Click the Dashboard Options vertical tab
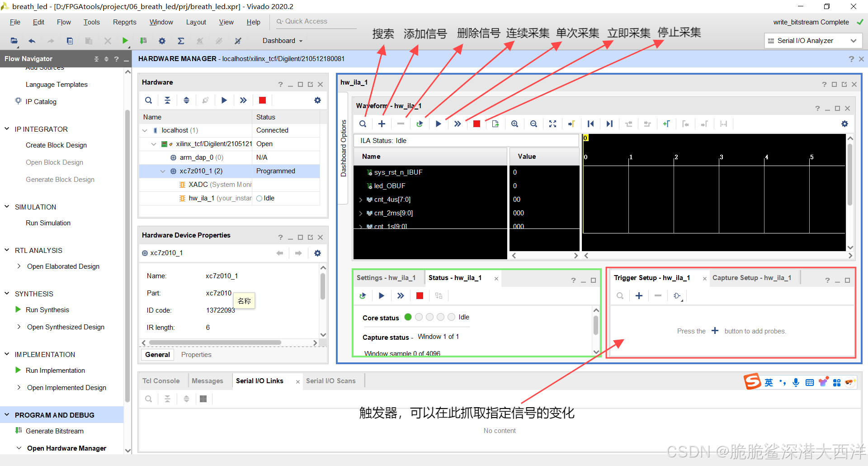The width and height of the screenshot is (868, 466). click(x=343, y=148)
